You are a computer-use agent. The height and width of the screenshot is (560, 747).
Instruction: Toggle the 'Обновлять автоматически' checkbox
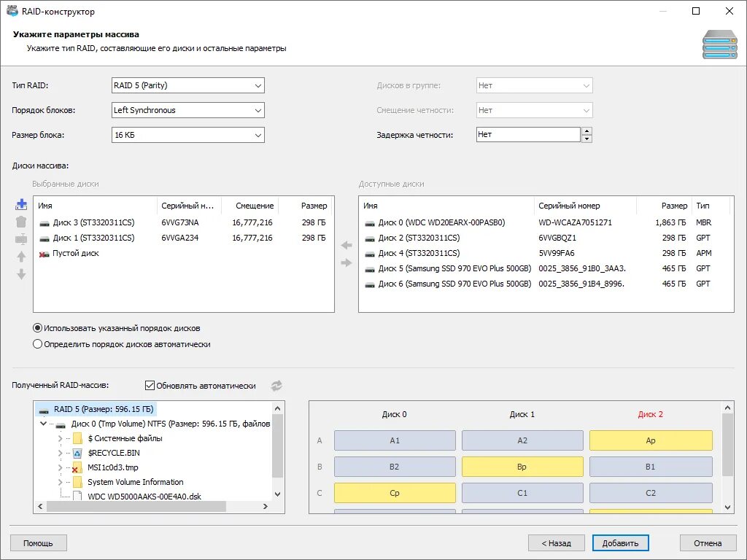tap(150, 385)
